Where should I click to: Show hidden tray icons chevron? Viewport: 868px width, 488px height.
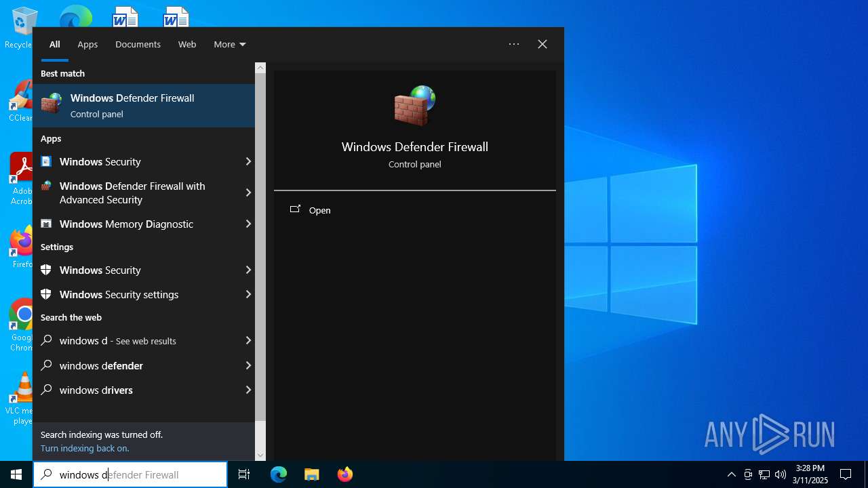731,474
